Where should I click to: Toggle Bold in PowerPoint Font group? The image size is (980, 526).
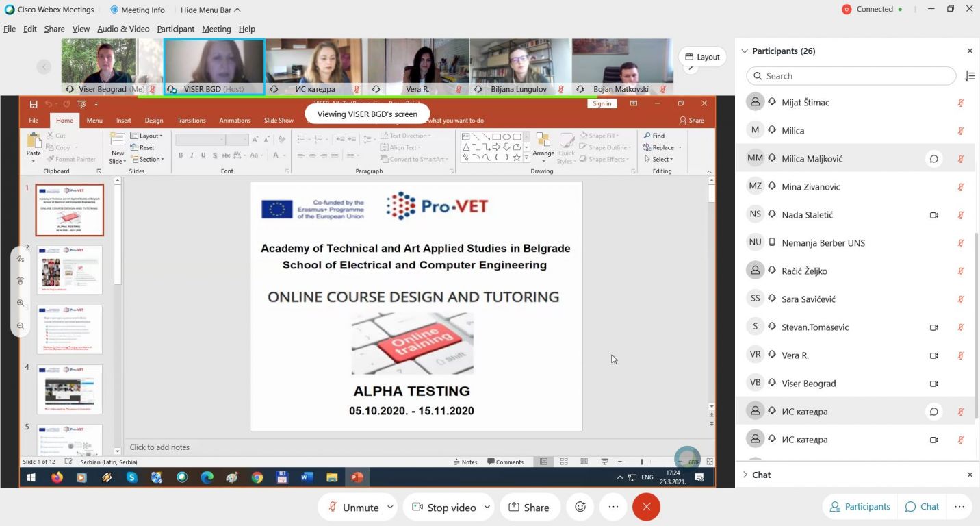point(181,155)
